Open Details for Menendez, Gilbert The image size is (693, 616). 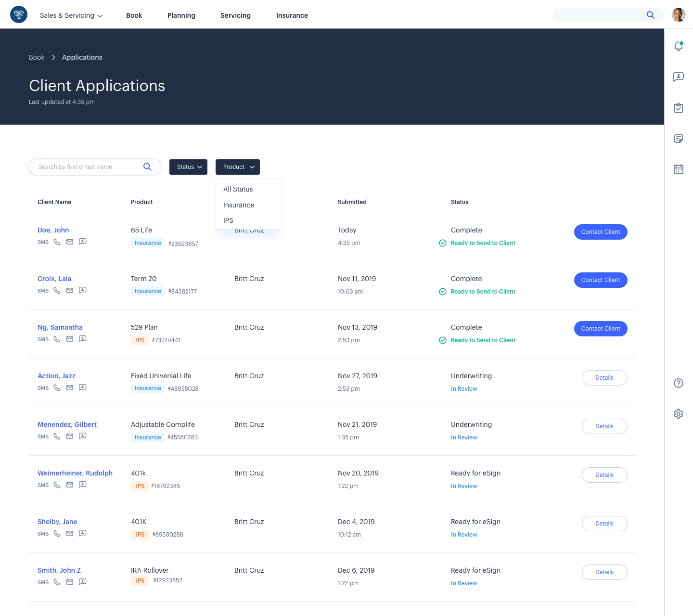(x=604, y=426)
